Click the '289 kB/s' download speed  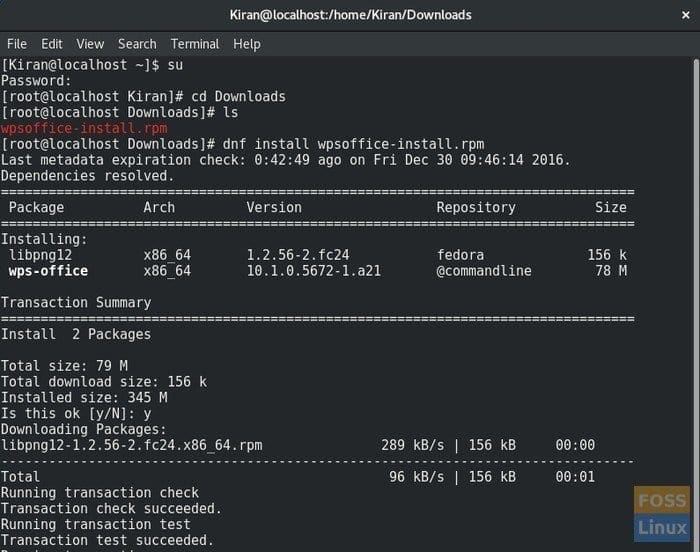[x=413, y=445]
